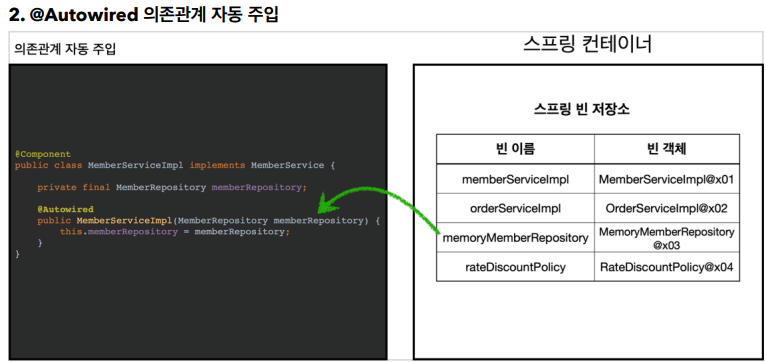Click the heading '2. @Autowired 의존관계 자동 주입'
Image resolution: width=766 pixels, height=362 pixels.
click(x=144, y=14)
